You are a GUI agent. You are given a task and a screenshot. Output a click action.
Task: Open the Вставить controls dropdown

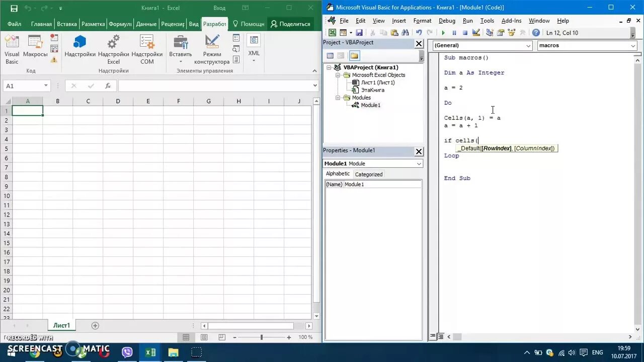click(181, 50)
